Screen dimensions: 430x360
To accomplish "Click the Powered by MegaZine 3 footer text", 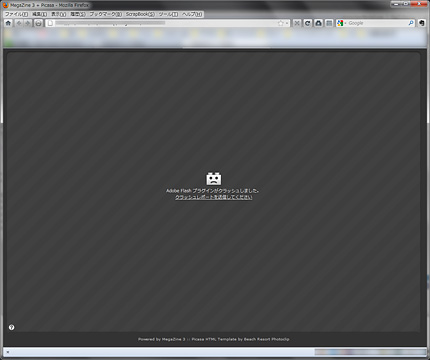I will point(214,339).
